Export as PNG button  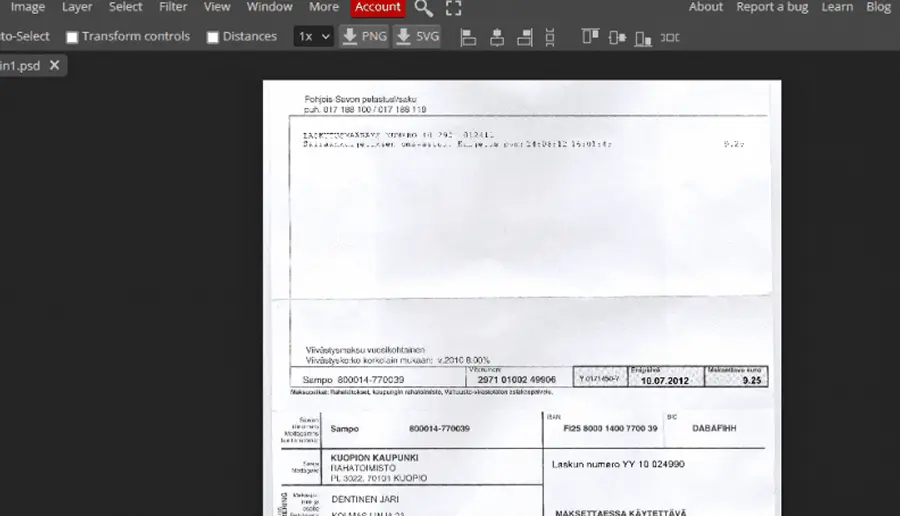pos(364,37)
